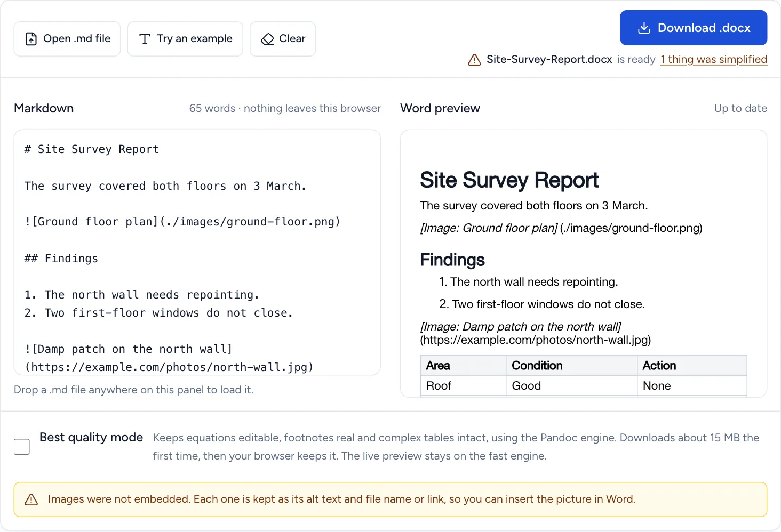Click the 'Up to date' status text
This screenshot has height=532, width=781.
740,108
